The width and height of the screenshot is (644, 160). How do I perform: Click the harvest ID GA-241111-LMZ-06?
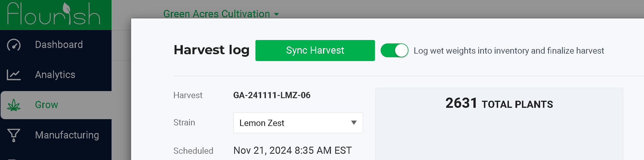(272, 95)
